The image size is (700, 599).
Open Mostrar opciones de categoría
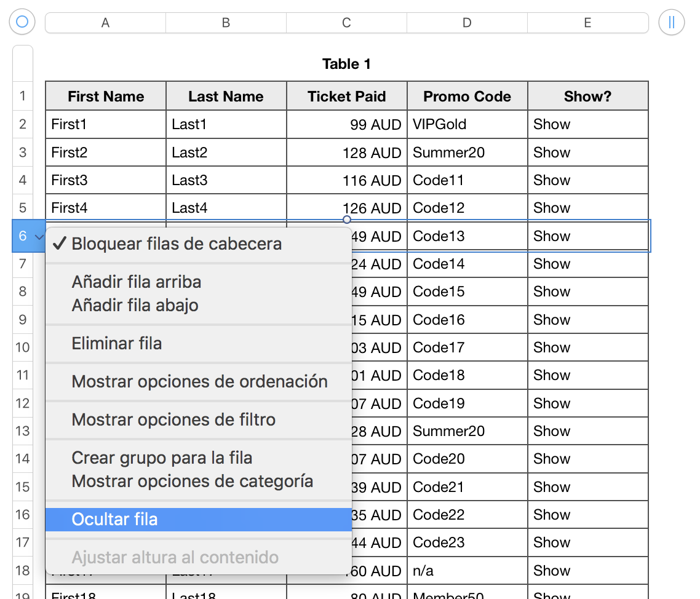(192, 481)
